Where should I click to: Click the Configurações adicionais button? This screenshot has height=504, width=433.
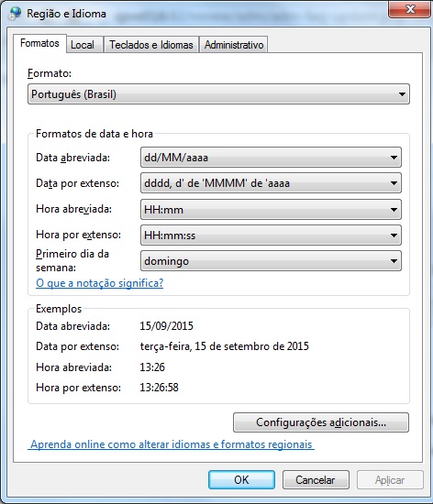[321, 422]
